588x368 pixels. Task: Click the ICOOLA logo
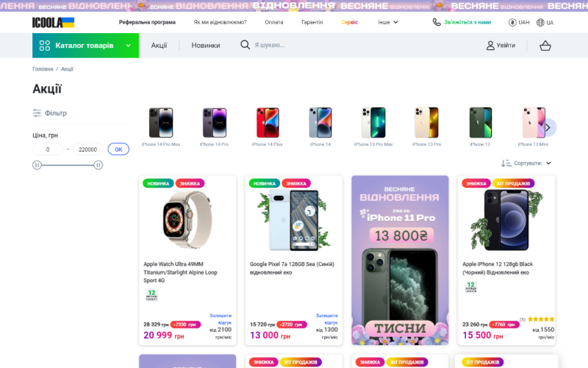[x=53, y=23]
